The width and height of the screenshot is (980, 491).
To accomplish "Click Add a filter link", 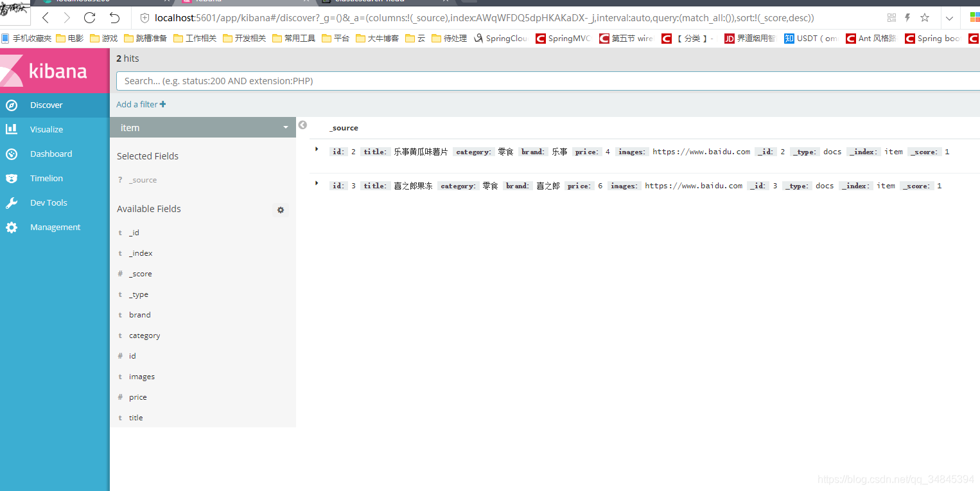I will click(x=141, y=104).
